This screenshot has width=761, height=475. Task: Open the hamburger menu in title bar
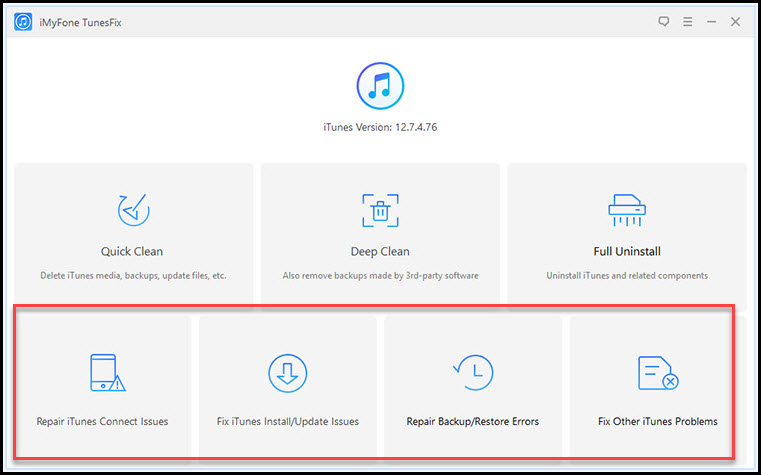pos(687,20)
